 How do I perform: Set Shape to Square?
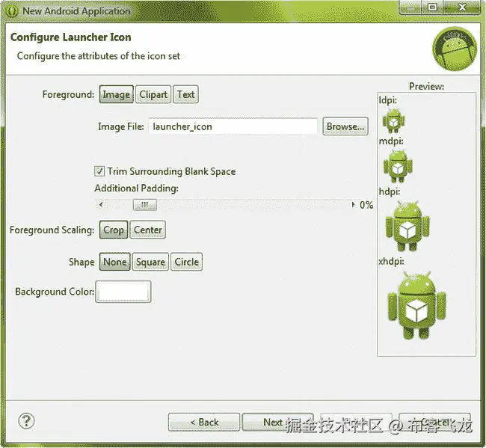pos(150,262)
